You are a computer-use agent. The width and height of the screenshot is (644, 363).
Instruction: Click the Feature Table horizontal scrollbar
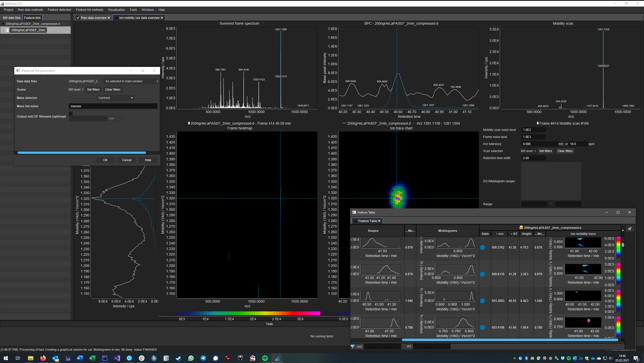tap(510, 340)
